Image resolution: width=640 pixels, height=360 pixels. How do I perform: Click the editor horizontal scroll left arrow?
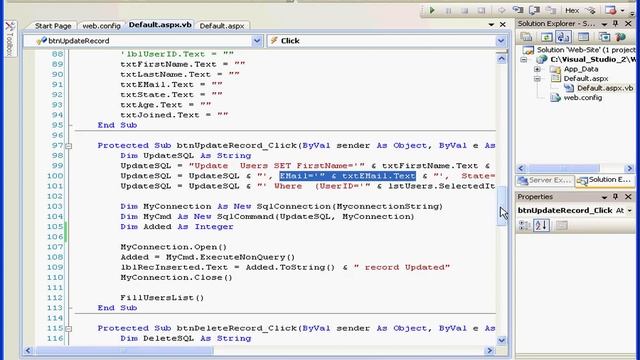(x=28, y=350)
